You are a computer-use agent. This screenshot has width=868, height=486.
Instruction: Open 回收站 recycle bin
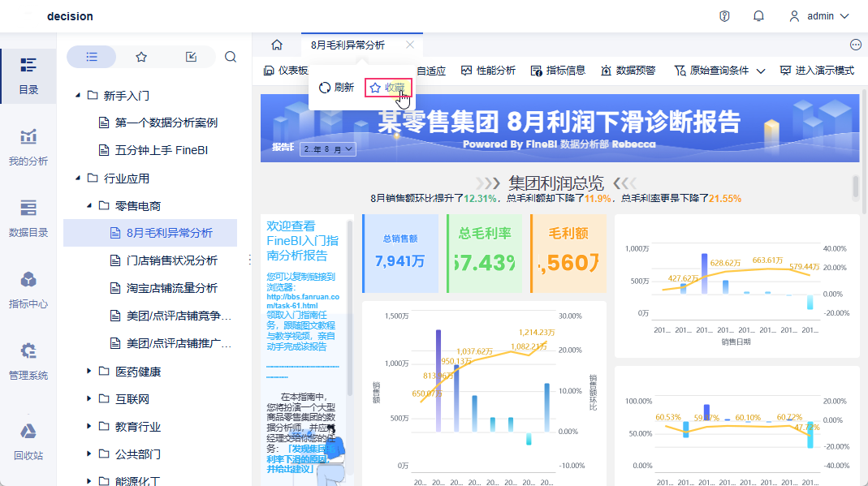[x=28, y=441]
